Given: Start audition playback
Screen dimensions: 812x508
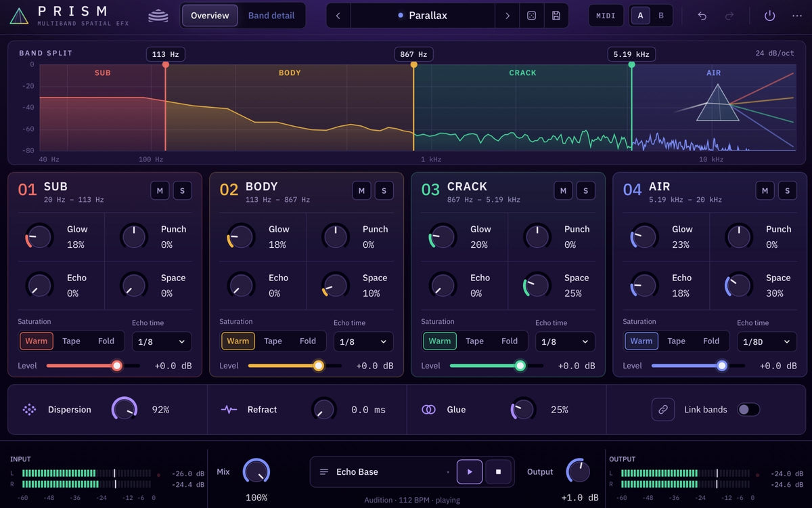Looking at the screenshot, I should tap(470, 471).
